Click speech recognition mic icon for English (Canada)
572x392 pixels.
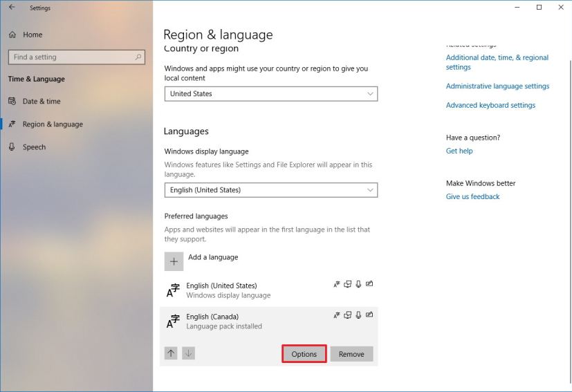358,315
